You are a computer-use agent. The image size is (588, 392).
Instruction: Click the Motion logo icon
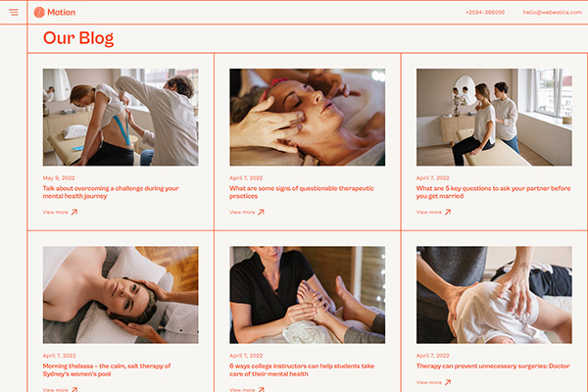(39, 13)
